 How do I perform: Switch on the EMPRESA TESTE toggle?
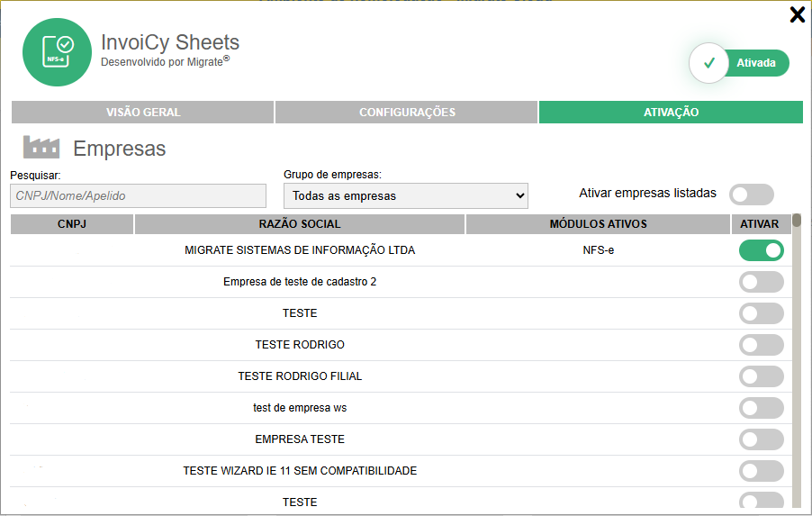click(x=761, y=439)
